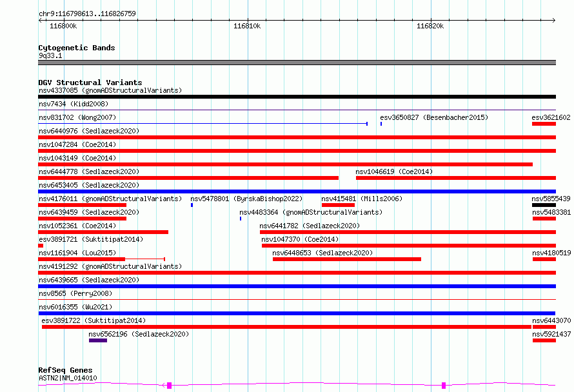Select nsv6439459 (Sedlazeck2020) label

click(89, 212)
